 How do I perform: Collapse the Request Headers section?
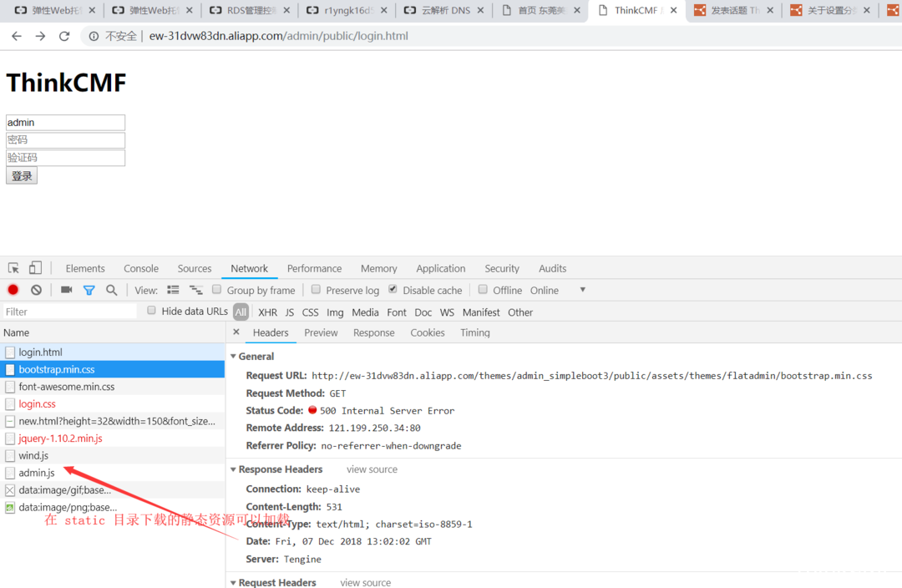[234, 583]
